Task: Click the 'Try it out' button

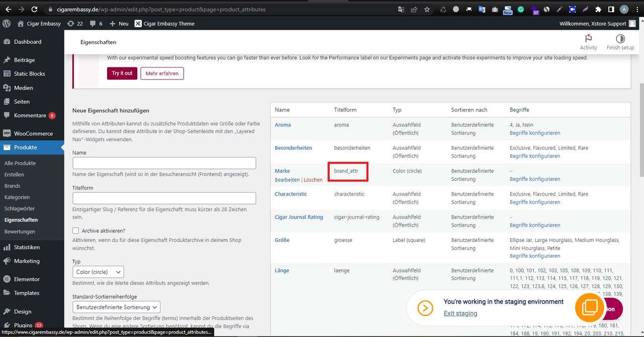Action: point(122,73)
